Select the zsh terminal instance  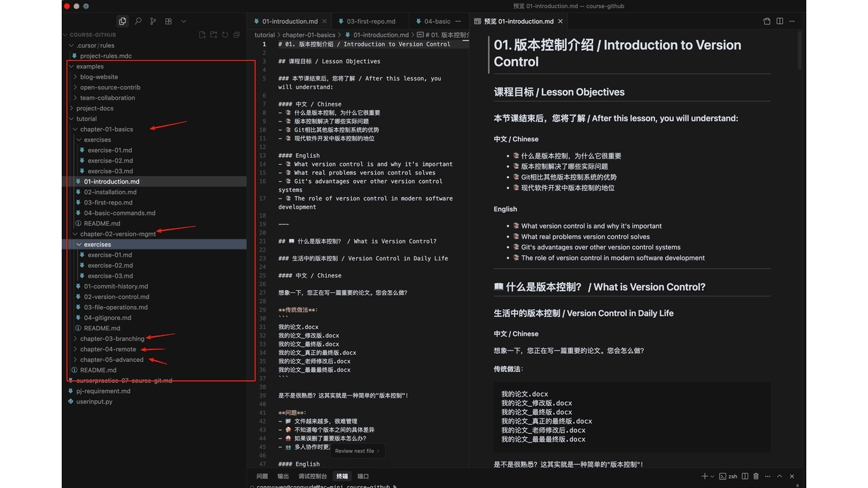728,476
